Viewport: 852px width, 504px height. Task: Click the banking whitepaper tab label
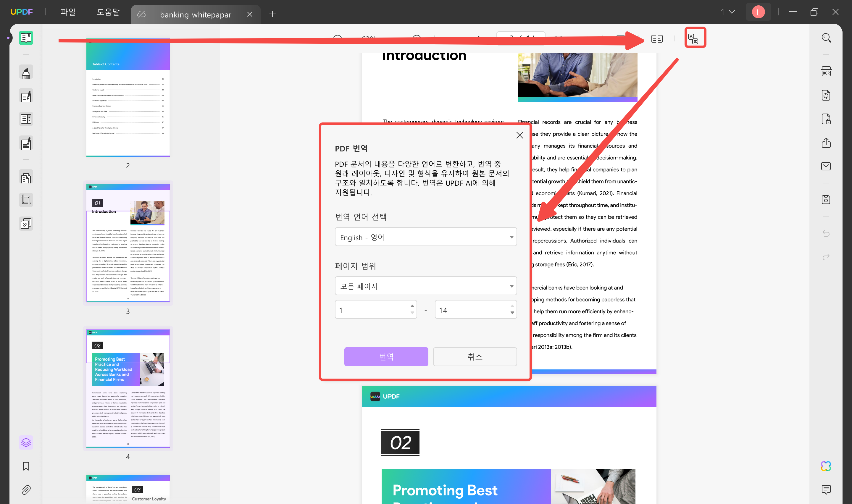click(195, 14)
